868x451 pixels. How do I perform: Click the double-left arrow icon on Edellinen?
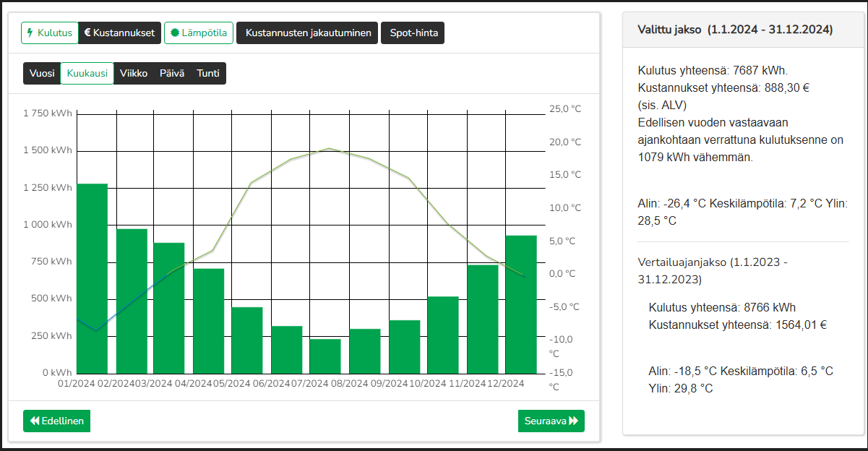click(x=34, y=421)
